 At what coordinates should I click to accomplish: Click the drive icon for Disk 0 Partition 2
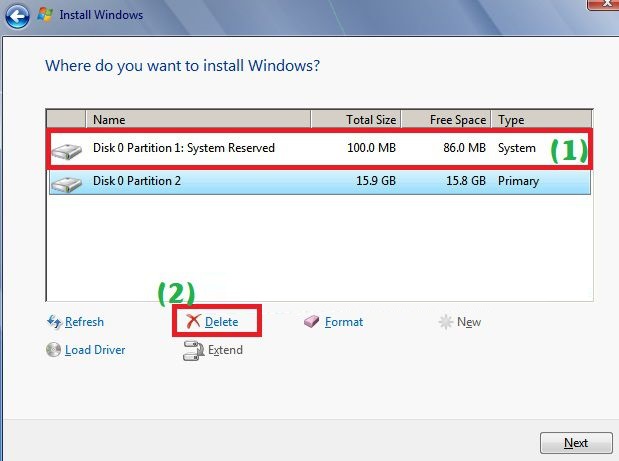coord(66,184)
